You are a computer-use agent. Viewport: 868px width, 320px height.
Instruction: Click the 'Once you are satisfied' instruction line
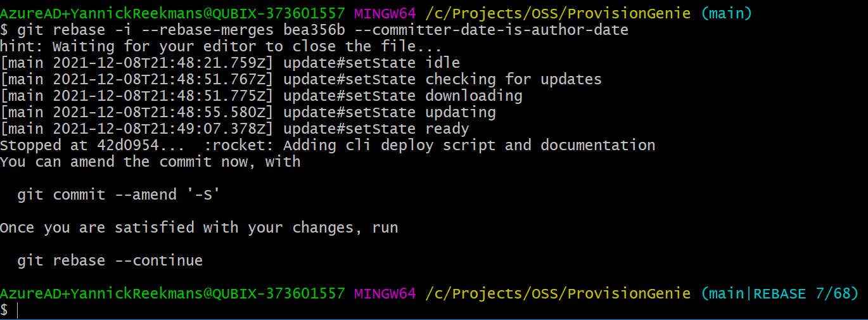199,227
